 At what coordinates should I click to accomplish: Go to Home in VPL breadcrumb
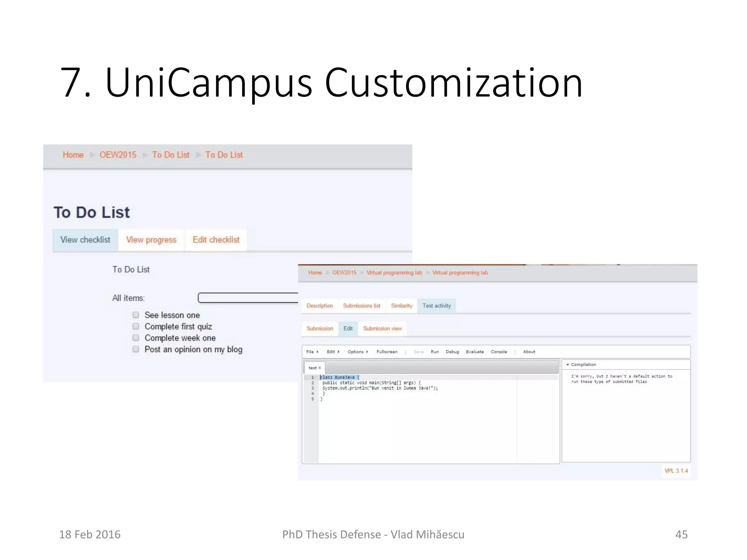click(315, 273)
